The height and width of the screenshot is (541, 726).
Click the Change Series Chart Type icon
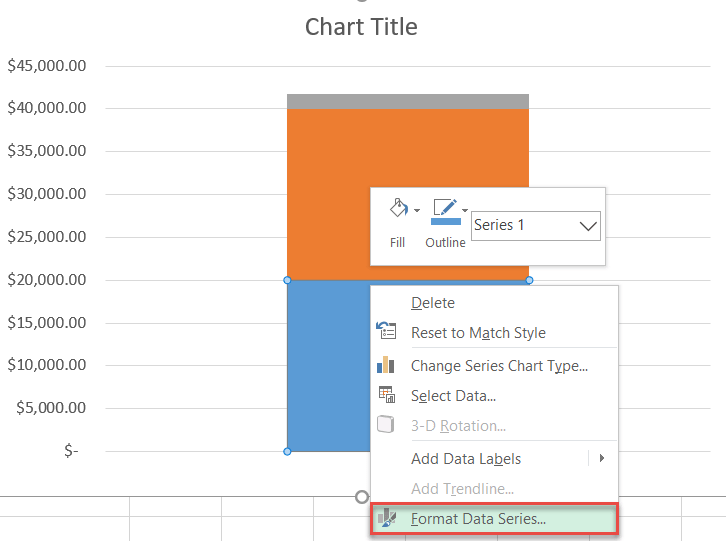click(x=386, y=365)
